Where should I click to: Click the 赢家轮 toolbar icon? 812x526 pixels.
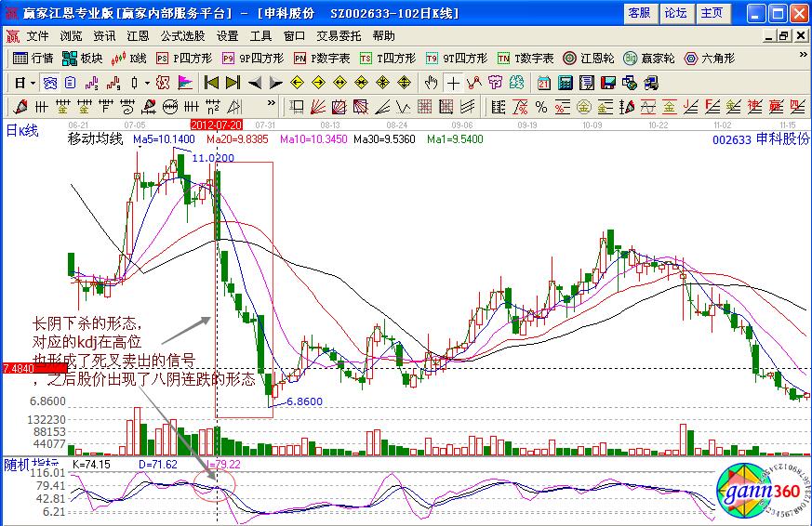pyautogui.click(x=649, y=58)
